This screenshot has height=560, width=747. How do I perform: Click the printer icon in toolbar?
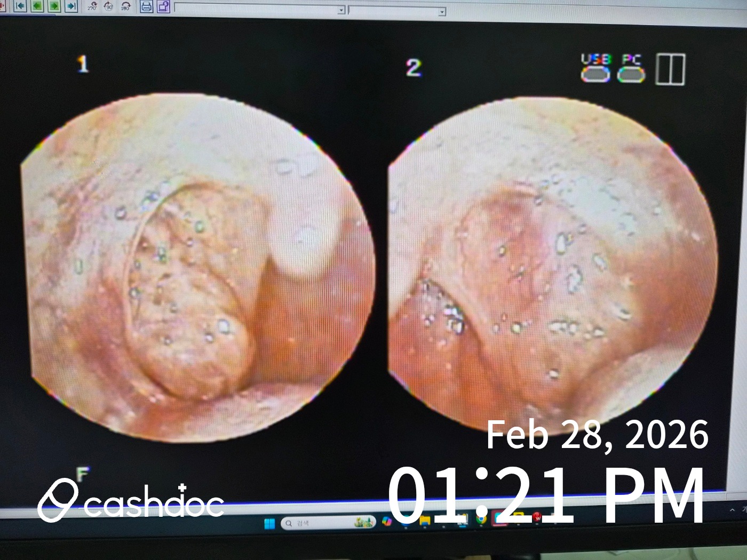click(x=146, y=6)
